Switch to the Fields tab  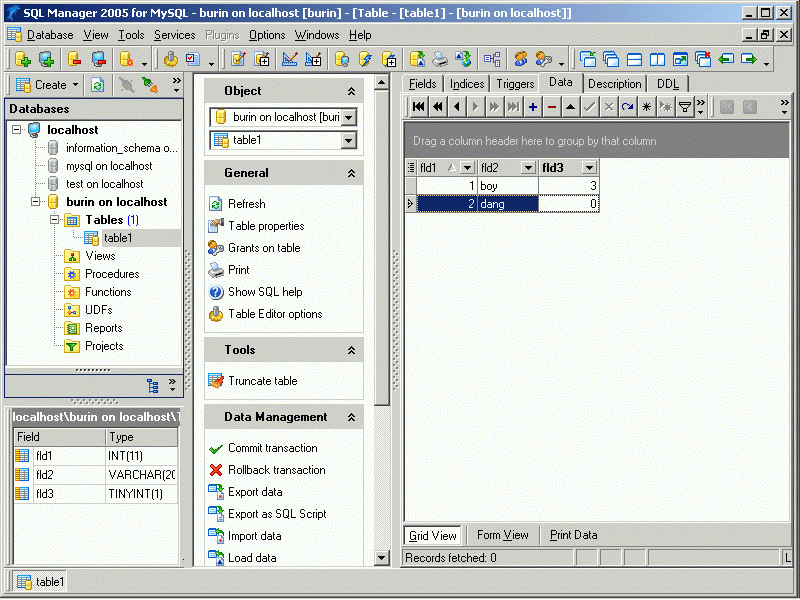click(x=422, y=84)
